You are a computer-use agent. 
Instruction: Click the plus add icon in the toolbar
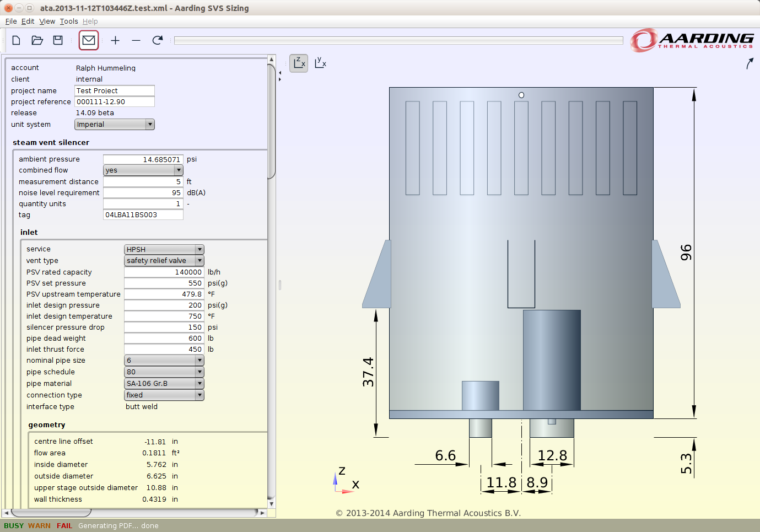(x=115, y=40)
